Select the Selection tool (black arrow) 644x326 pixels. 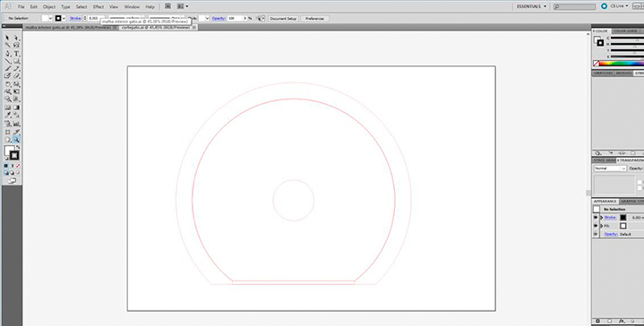point(7,38)
